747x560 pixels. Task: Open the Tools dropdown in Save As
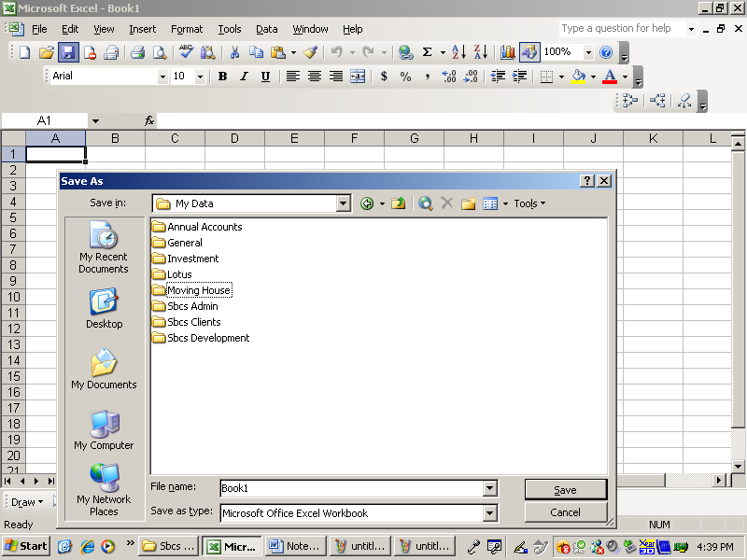pos(529,203)
